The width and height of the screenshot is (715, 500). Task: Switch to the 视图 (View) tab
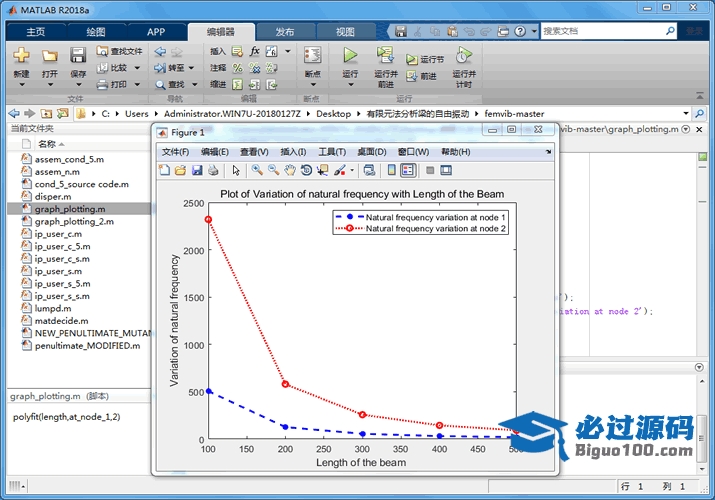click(345, 32)
